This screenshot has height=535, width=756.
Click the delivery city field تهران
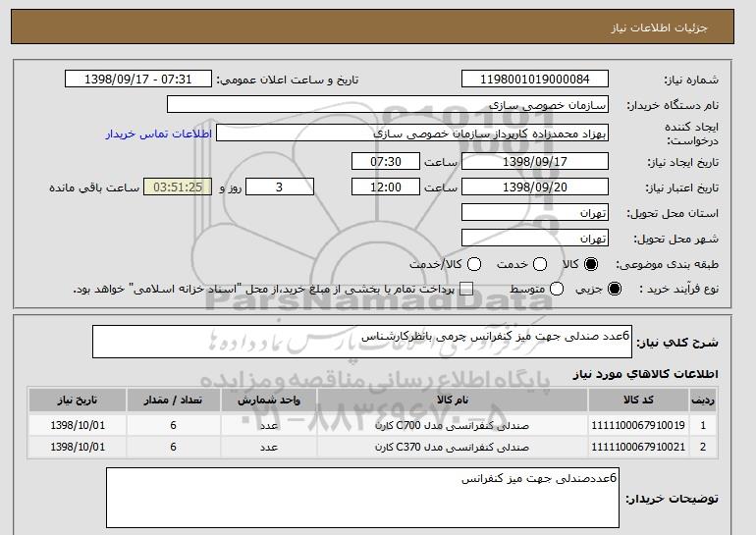tap(535, 239)
